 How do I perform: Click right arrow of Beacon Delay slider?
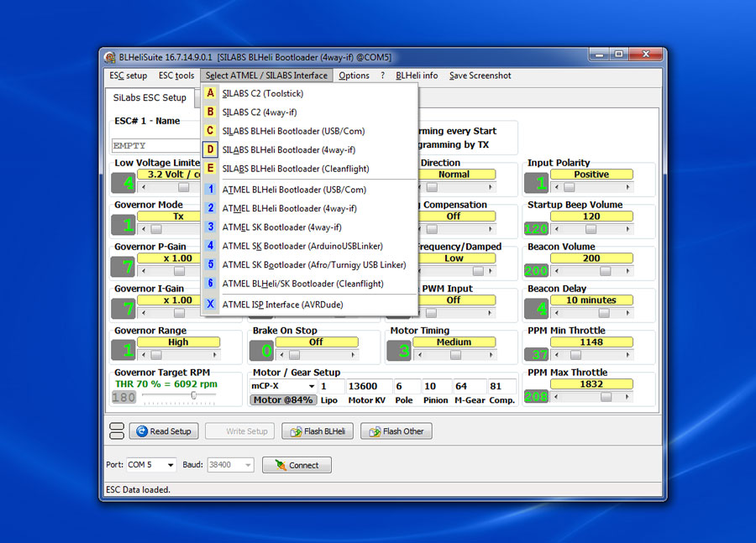[627, 313]
